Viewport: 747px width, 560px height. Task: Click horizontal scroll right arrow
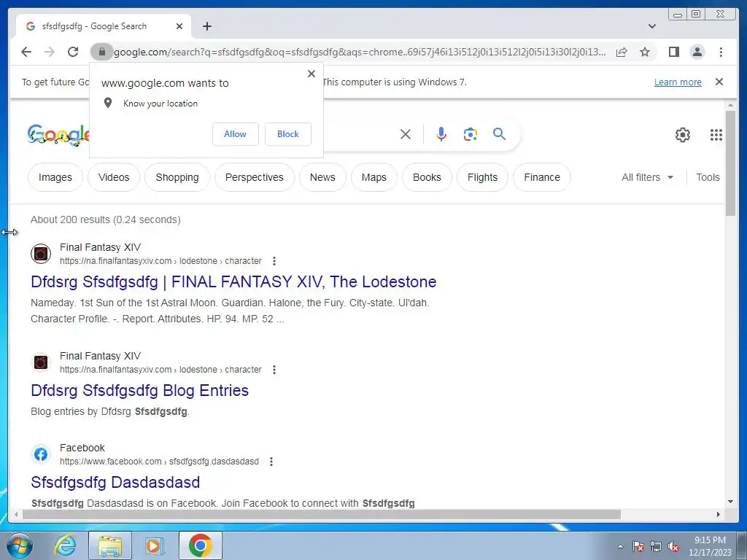point(719,514)
